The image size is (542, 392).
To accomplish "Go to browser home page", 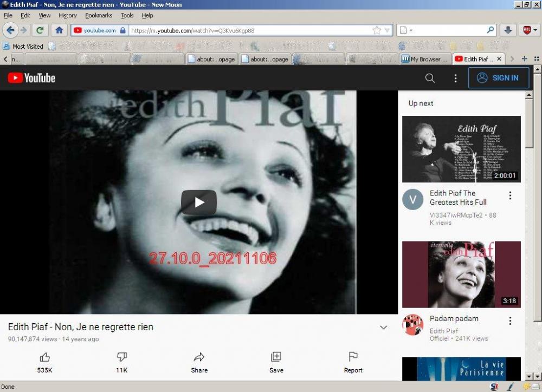I will click(59, 30).
